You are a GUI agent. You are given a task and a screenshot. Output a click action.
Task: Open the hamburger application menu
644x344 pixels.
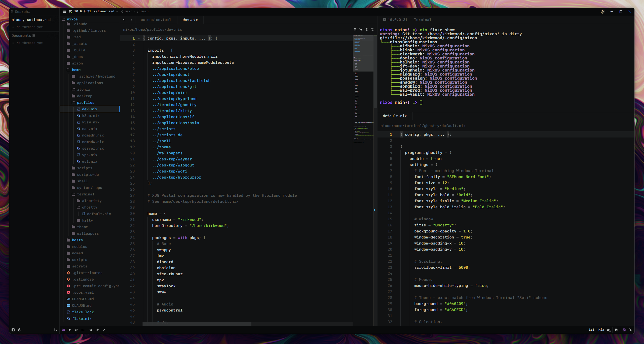point(64,12)
